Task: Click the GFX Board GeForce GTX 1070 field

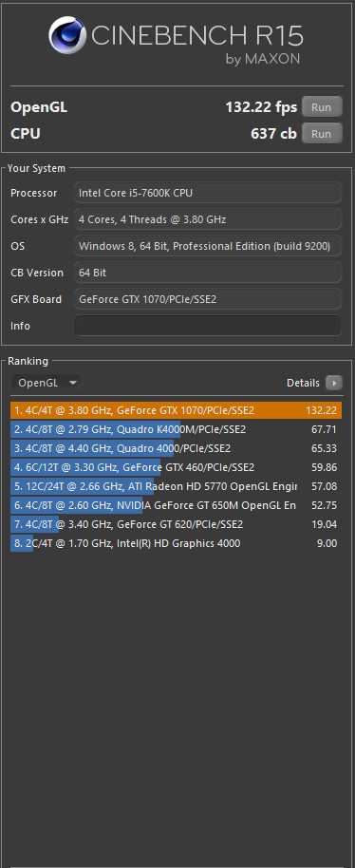Action: (208, 299)
